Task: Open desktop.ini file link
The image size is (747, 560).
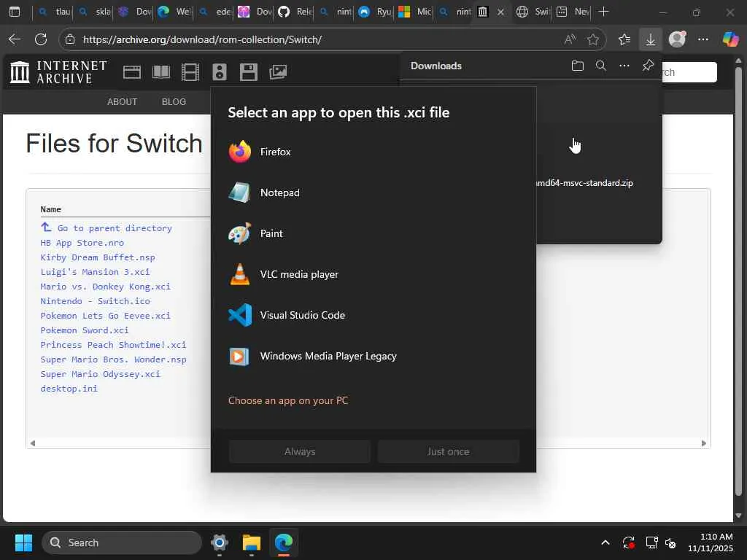Action: [x=69, y=389]
